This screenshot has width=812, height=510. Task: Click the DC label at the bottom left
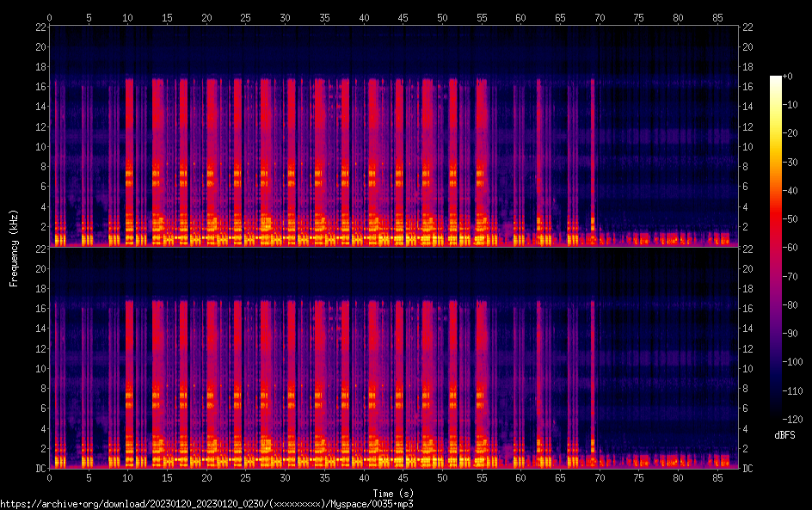40,469
